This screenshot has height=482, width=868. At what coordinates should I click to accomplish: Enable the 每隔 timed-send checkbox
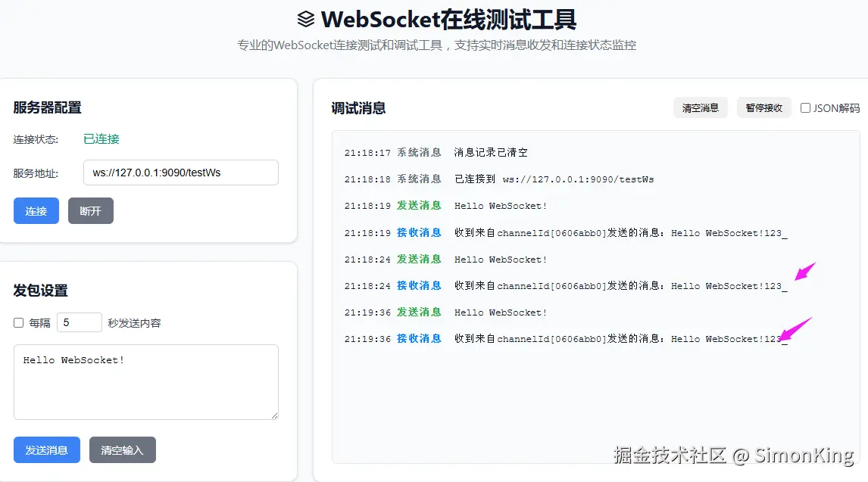19,323
